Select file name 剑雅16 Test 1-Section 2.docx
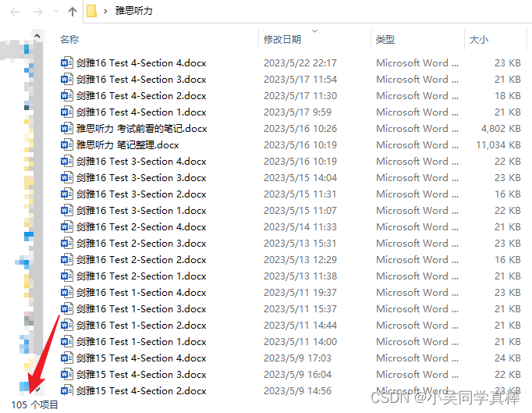532x413 pixels. (x=141, y=325)
